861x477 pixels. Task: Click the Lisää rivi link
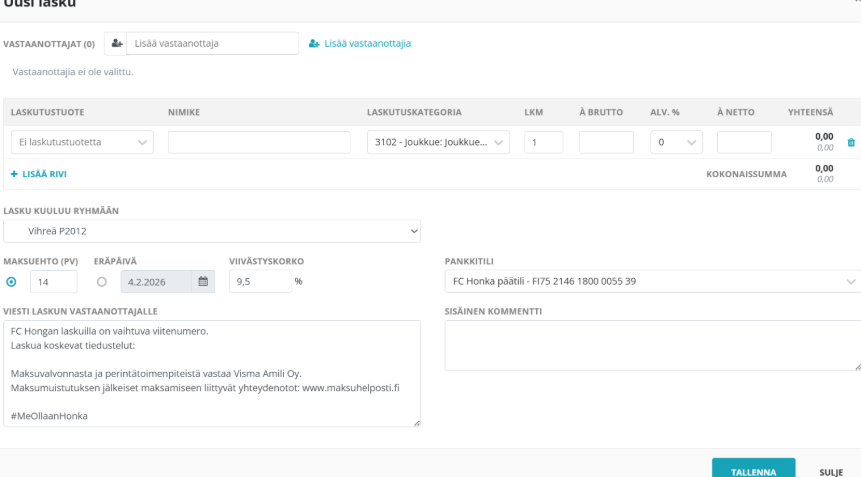coord(38,174)
